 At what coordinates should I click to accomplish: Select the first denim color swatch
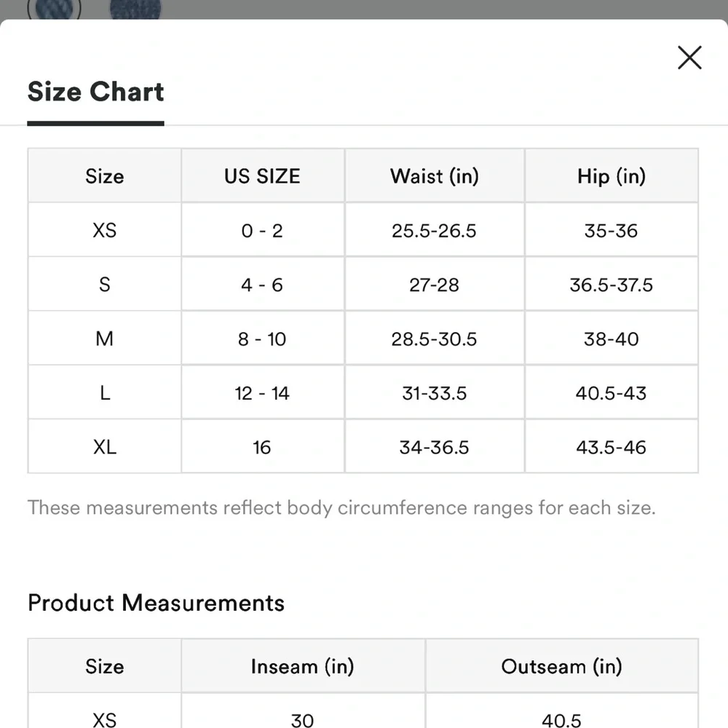pyautogui.click(x=54, y=7)
